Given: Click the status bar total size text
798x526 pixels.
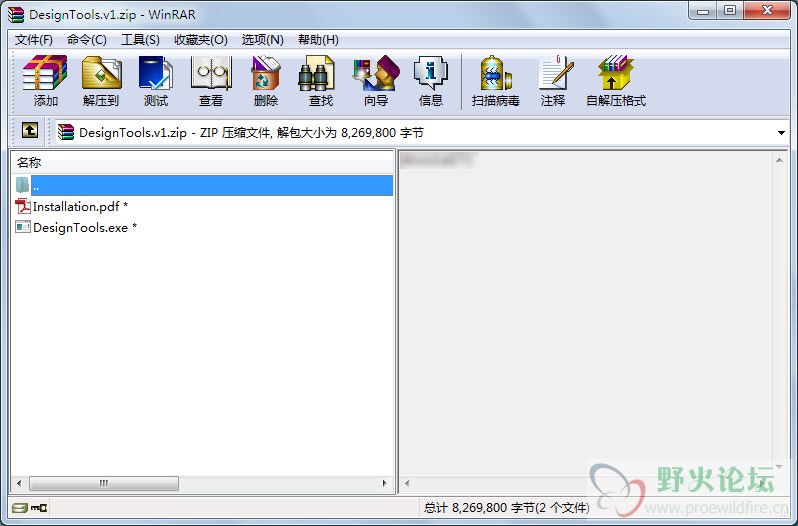Looking at the screenshot, I should (x=506, y=507).
